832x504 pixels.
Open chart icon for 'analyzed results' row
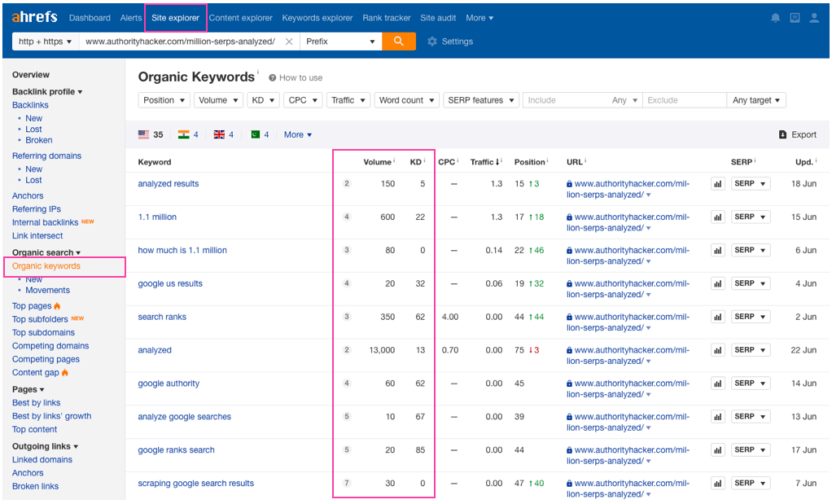coord(718,184)
